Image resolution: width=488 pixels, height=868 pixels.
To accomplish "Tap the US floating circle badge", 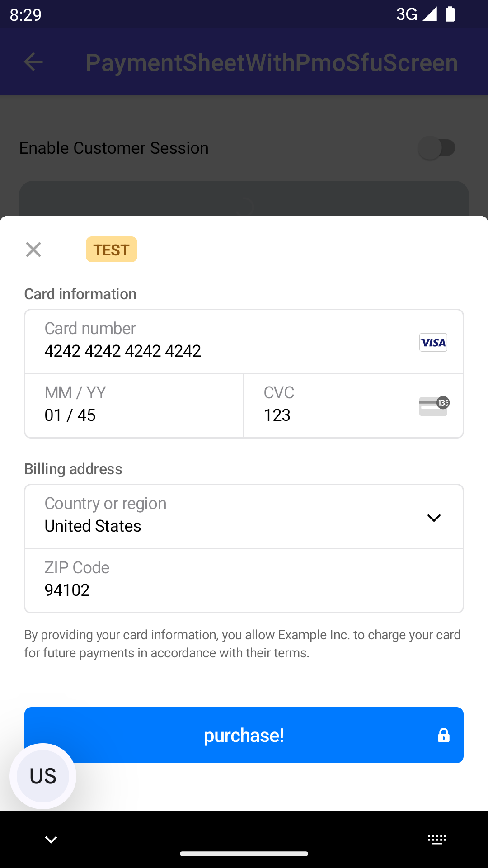I will point(43,776).
